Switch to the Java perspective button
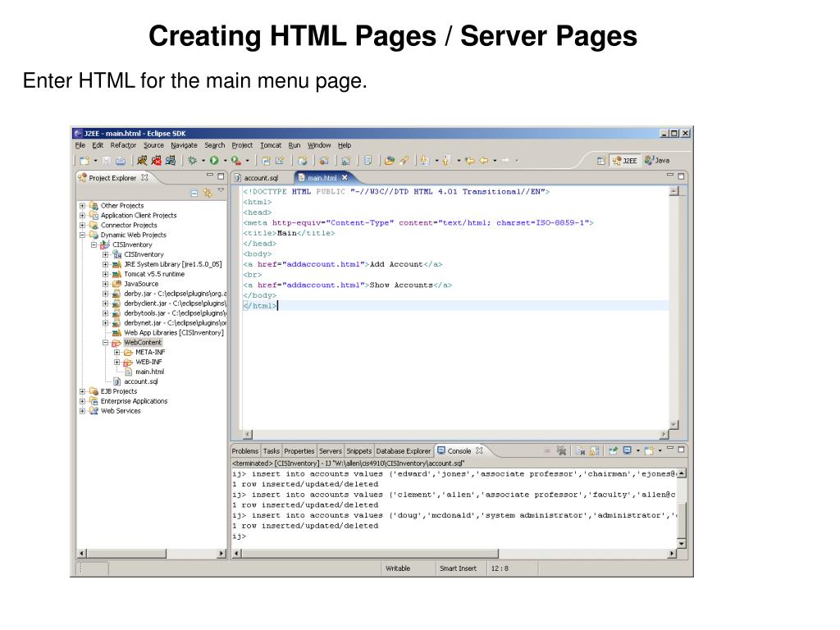 click(657, 160)
